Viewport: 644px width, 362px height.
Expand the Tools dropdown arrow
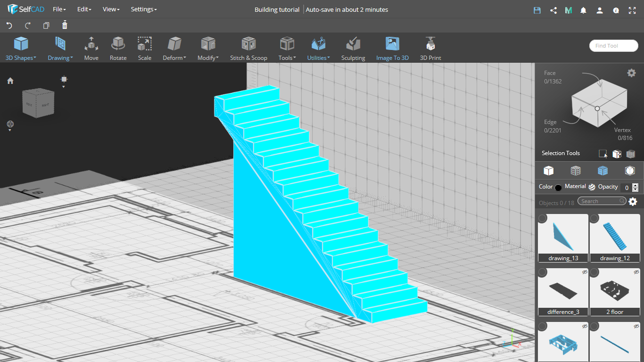(x=295, y=58)
